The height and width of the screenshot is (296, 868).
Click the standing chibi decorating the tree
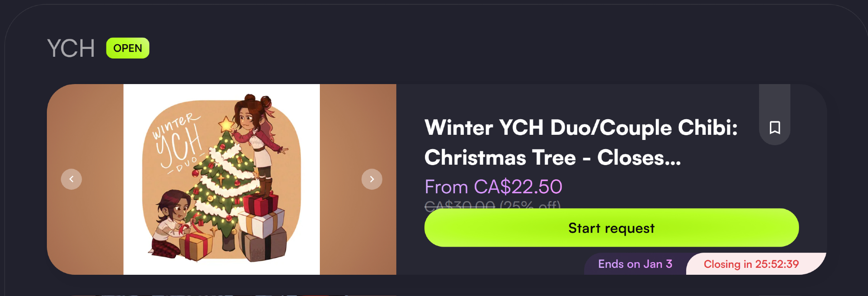pos(258,143)
